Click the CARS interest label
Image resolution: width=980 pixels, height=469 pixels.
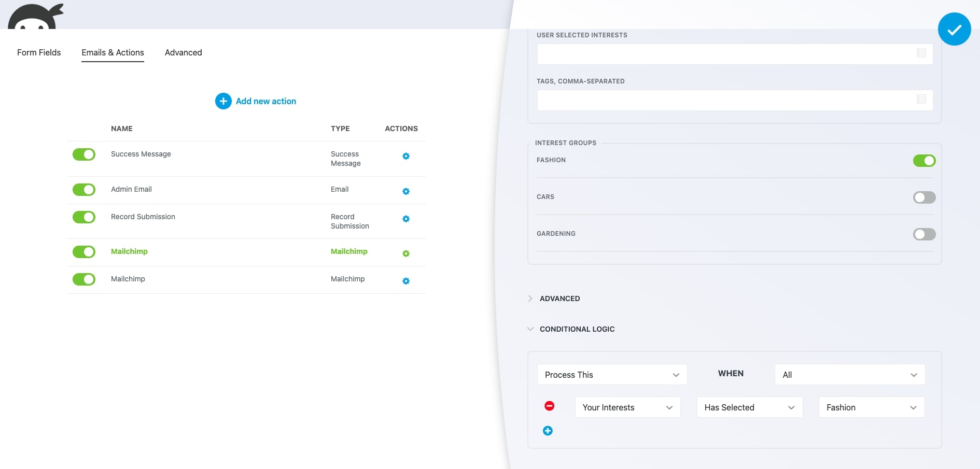coord(545,197)
